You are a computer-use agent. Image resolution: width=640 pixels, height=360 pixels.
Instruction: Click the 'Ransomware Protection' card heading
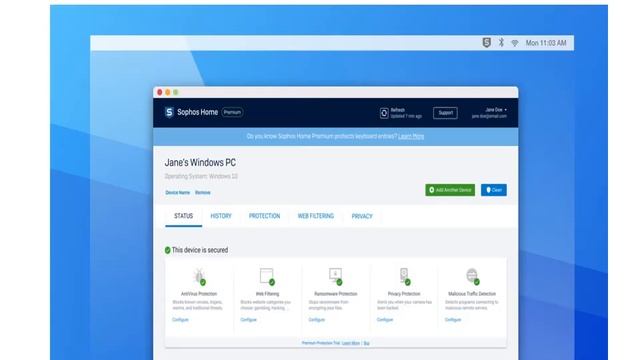[336, 294]
